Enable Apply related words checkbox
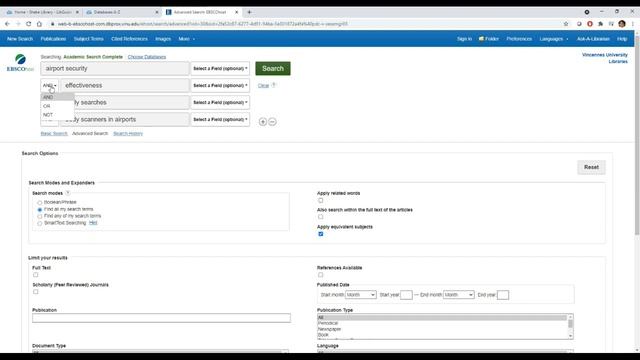Viewport: 640px width, 360px height. [320, 200]
